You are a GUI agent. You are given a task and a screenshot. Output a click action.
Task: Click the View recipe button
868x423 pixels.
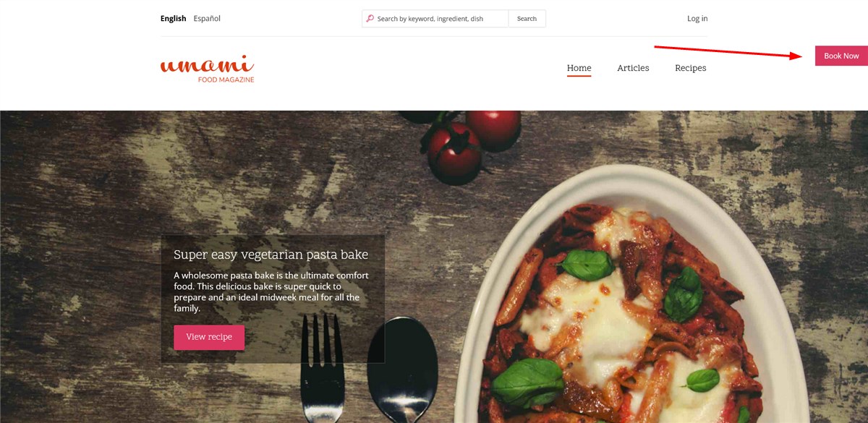[x=209, y=337]
